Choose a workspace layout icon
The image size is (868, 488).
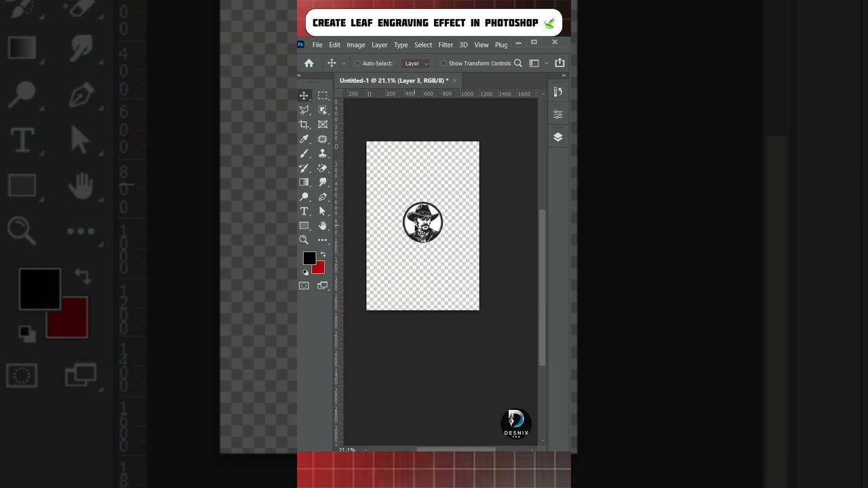pos(534,63)
